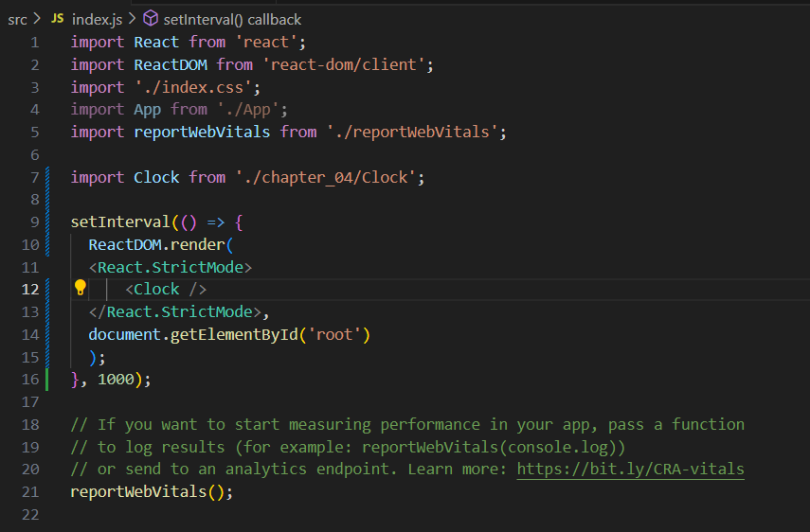Click the blue change marker beside line 7

tap(47, 178)
